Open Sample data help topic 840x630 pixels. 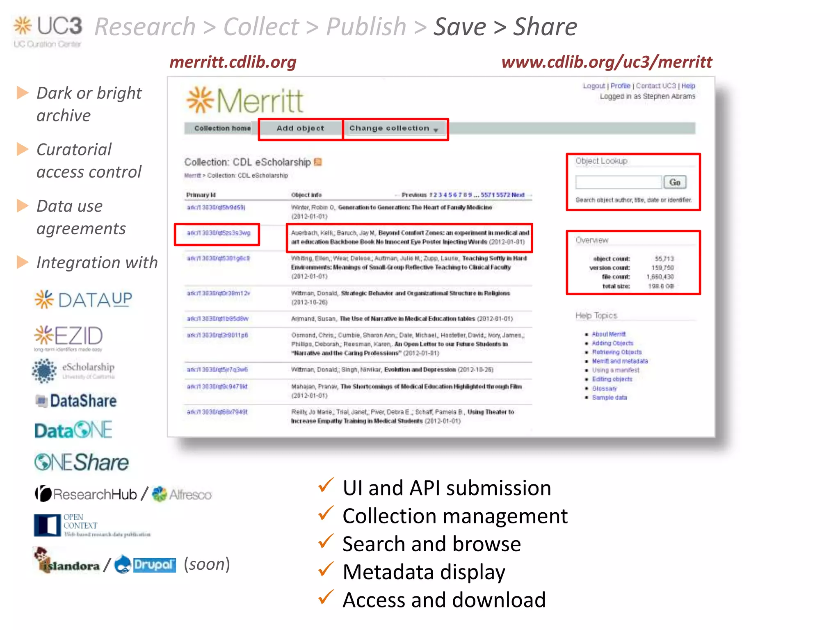(609, 397)
